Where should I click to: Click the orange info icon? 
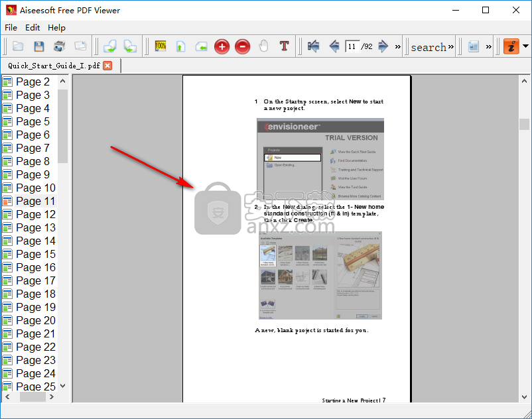coord(511,46)
